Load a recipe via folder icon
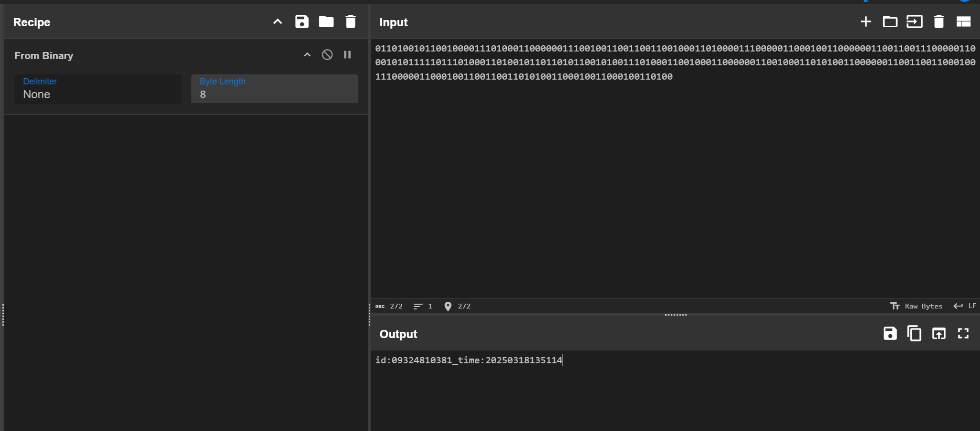This screenshot has height=431, width=980. (326, 21)
